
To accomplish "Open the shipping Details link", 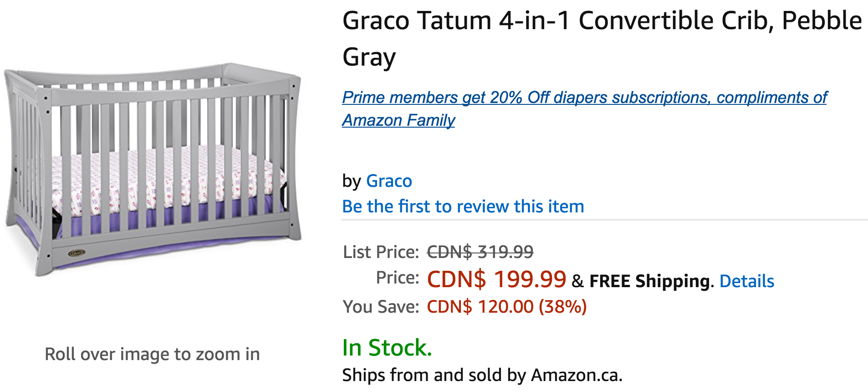I will coord(746,281).
